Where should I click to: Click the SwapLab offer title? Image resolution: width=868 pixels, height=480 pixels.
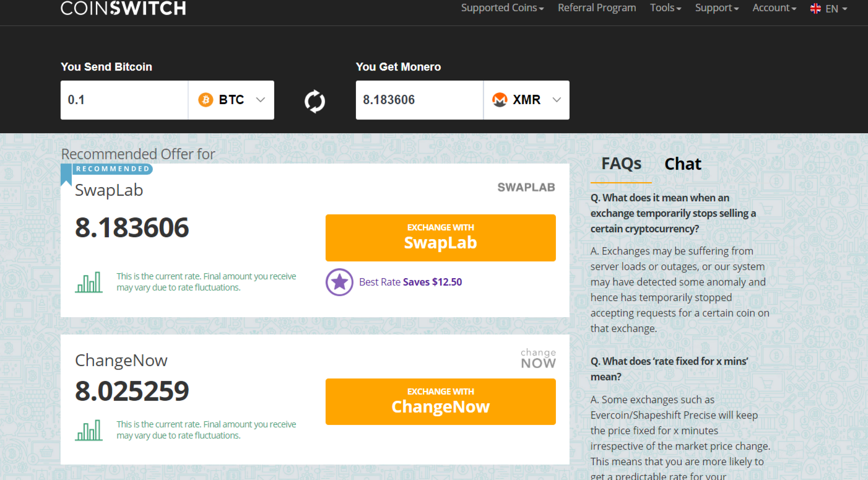click(109, 190)
